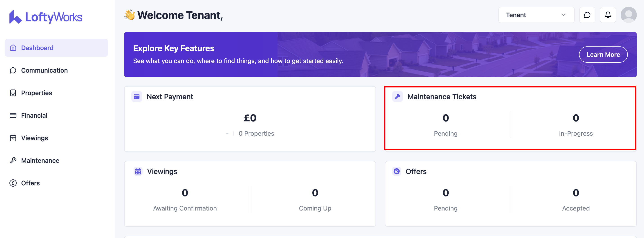Open Maintenance in sidebar menu
644x238 pixels.
click(x=40, y=161)
